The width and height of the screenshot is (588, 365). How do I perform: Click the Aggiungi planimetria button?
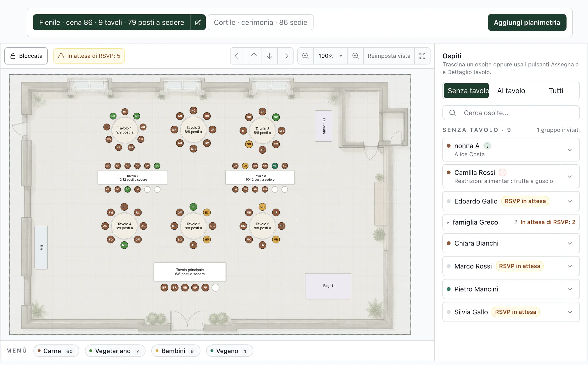527,22
